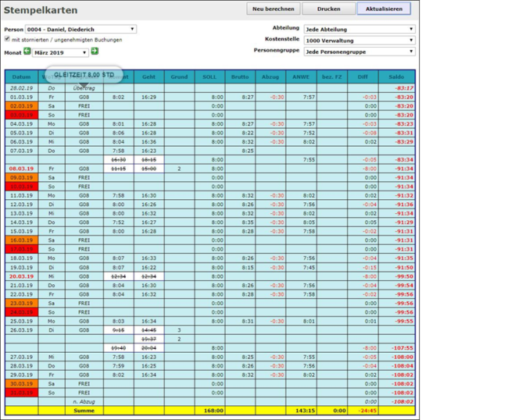Select the orange 30.03.19 date cell

click(21, 384)
